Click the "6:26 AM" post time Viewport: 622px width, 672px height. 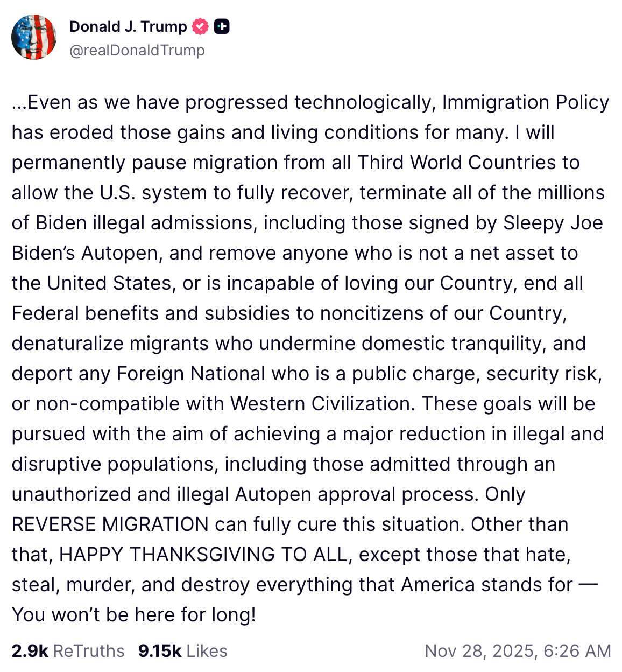(x=577, y=650)
